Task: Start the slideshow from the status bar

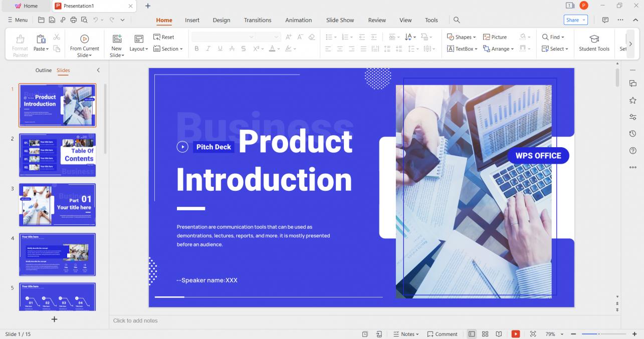Action: click(515, 334)
